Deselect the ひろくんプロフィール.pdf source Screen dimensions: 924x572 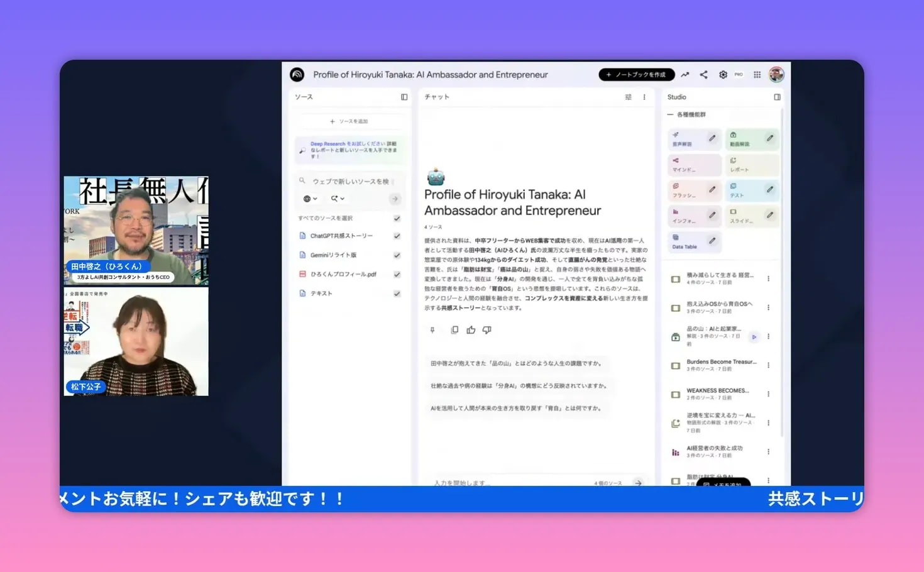pyautogui.click(x=397, y=273)
